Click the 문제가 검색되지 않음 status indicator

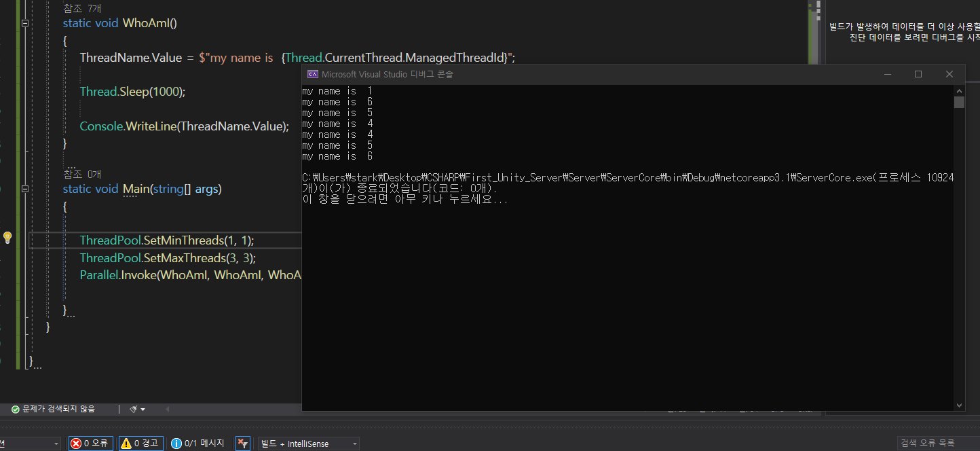pyautogui.click(x=53, y=409)
